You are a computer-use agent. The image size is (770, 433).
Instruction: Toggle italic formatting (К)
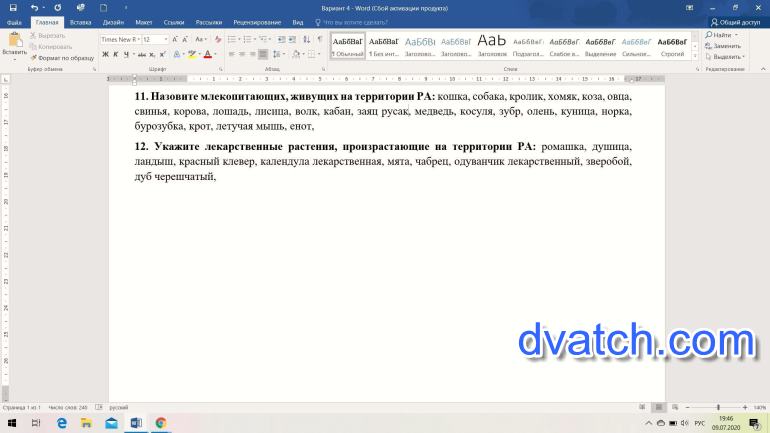pyautogui.click(x=116, y=54)
